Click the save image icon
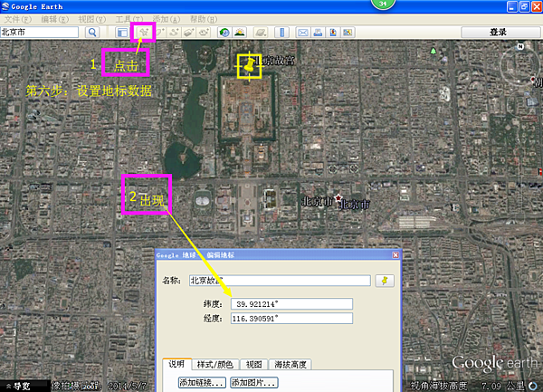The width and height of the screenshot is (543, 392). 333,33
